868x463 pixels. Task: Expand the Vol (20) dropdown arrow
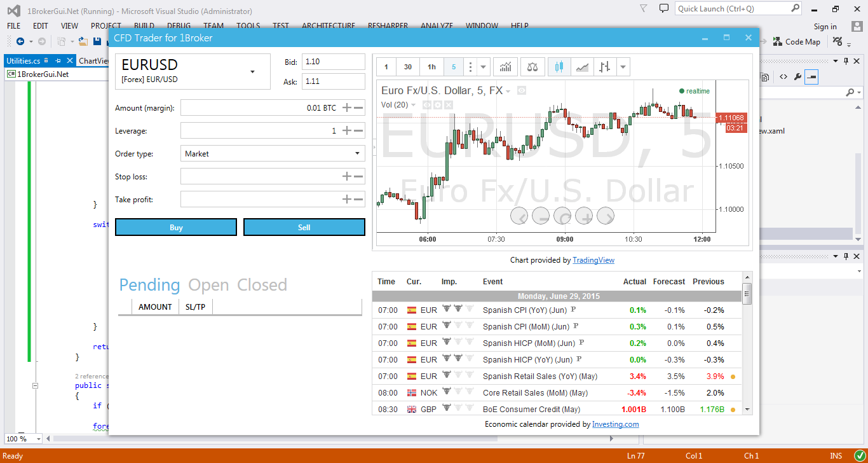(414, 105)
